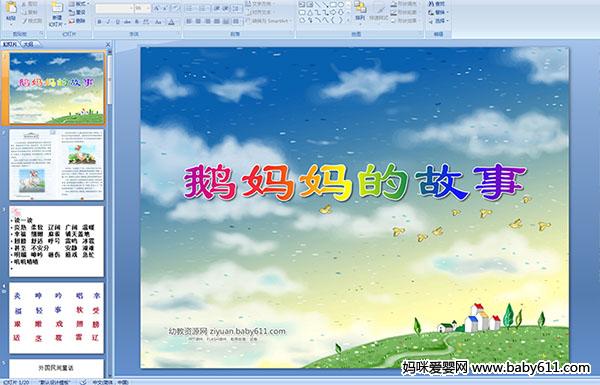600x385 pixels.
Task: Select the third slide thumbnail with word list
Action: (56, 241)
